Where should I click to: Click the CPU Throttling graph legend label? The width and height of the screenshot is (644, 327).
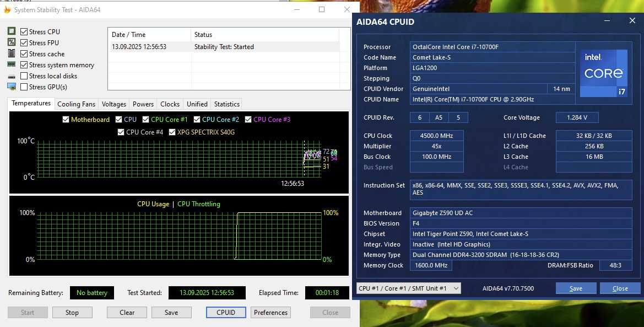pyautogui.click(x=199, y=204)
